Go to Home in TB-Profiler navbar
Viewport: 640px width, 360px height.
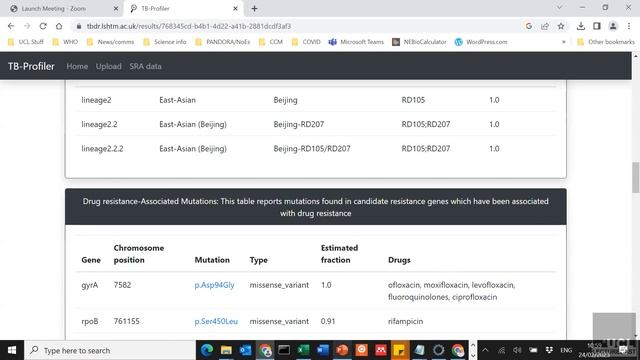tap(77, 66)
